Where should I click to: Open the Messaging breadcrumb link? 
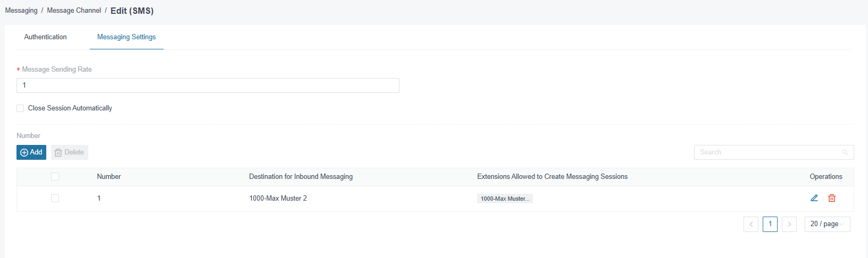[21, 11]
